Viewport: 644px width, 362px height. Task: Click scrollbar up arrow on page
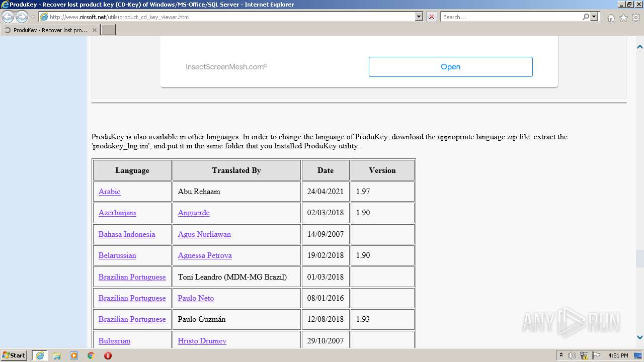[640, 47]
